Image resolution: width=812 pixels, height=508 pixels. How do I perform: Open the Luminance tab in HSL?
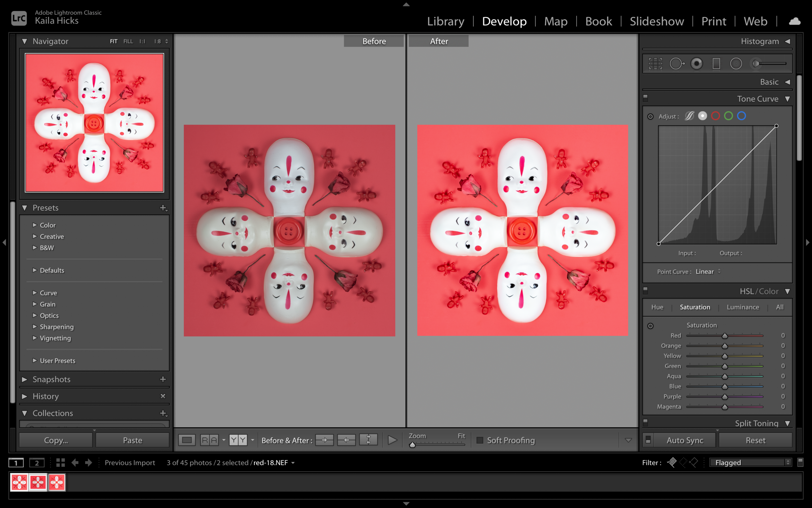pos(742,307)
